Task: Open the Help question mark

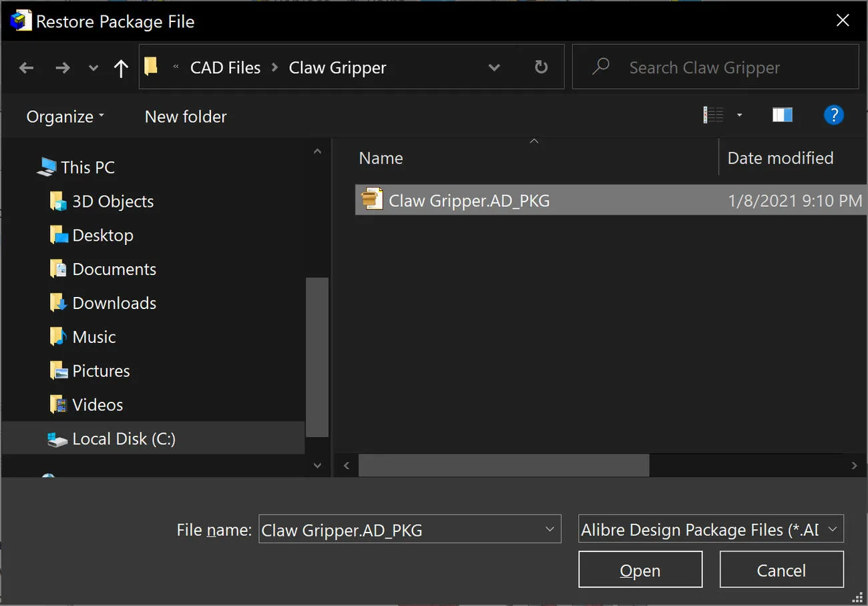Action: tap(834, 115)
